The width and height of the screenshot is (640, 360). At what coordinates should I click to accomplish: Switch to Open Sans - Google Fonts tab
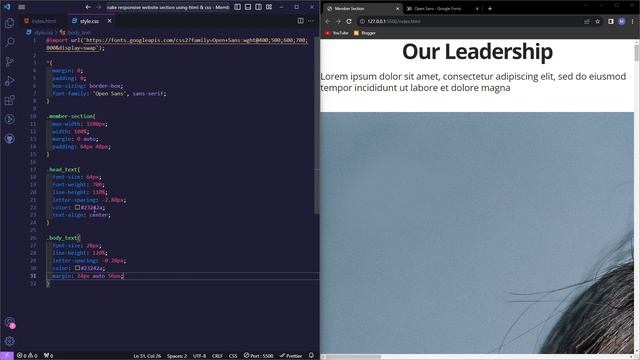(438, 9)
